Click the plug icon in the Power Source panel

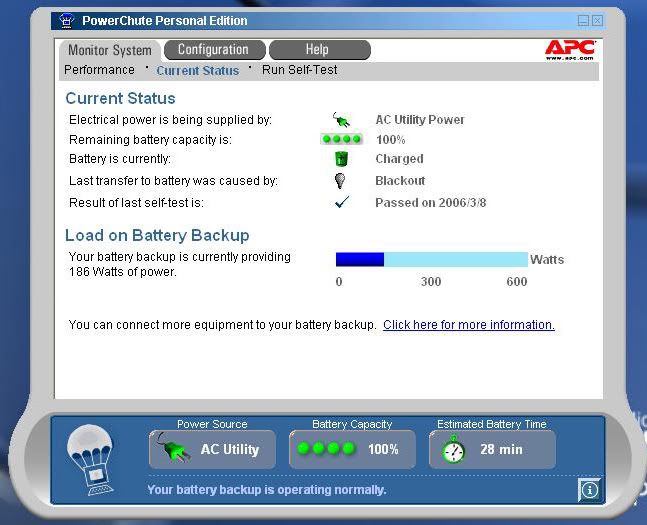point(174,448)
